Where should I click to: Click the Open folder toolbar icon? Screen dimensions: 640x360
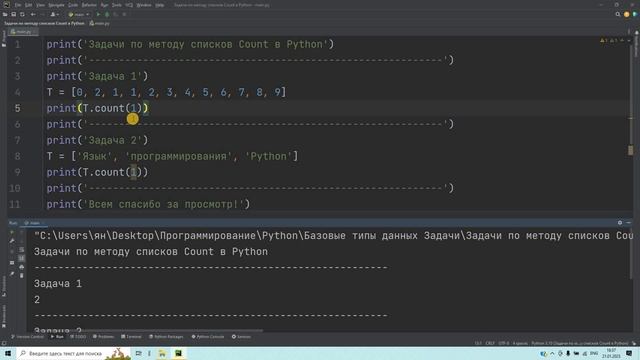(x=5, y=14)
